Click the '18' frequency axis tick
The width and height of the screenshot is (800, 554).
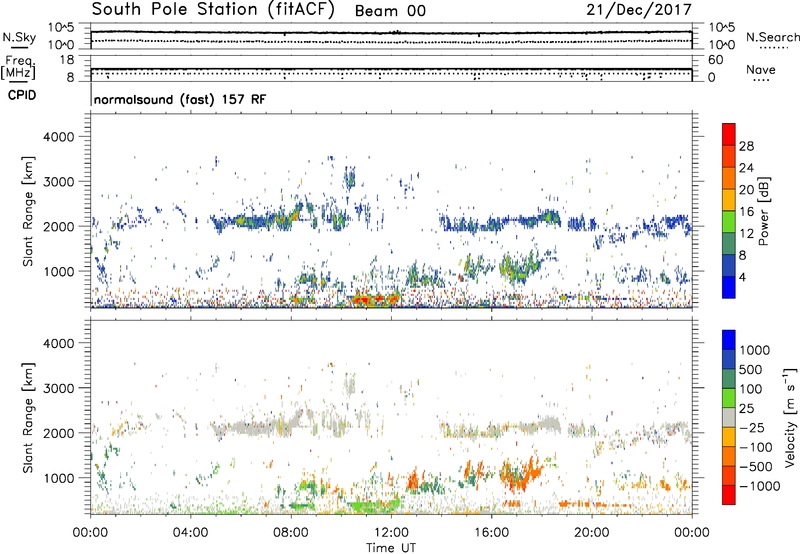[x=67, y=60]
